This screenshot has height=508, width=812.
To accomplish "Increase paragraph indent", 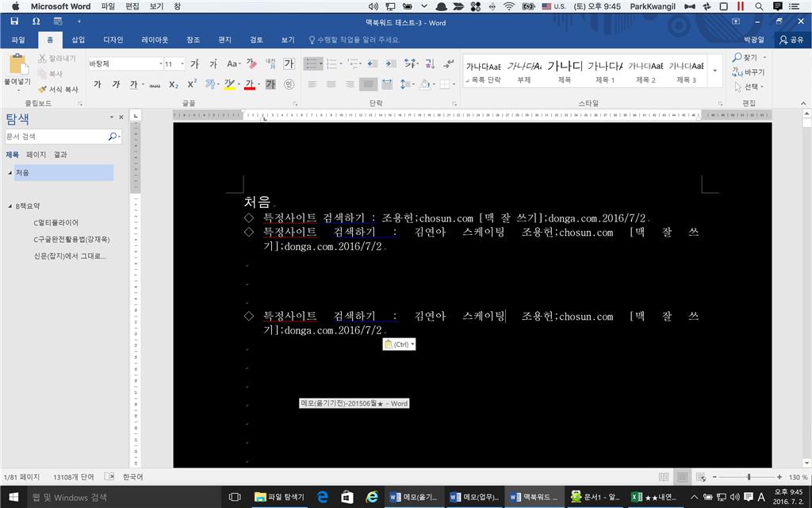I will 390,63.
